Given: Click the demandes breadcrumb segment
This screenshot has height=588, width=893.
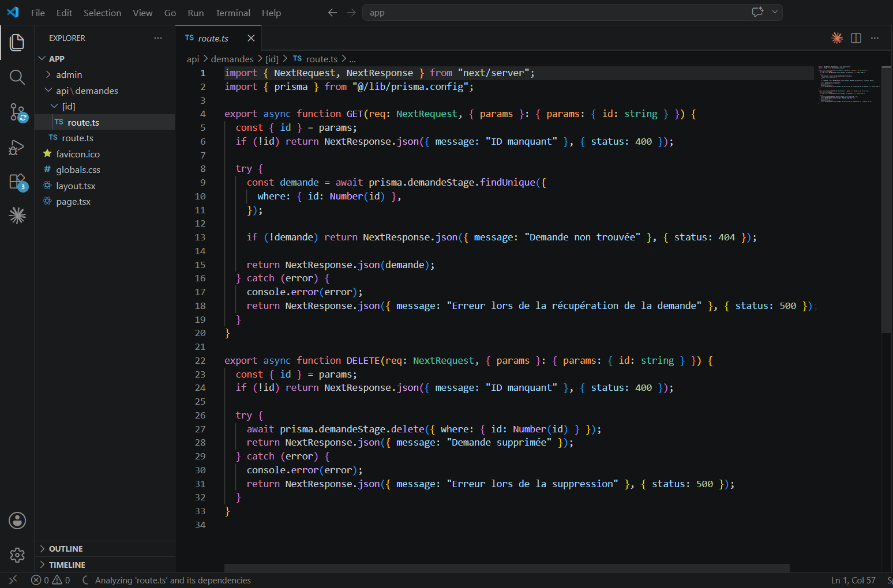Looking at the screenshot, I should pos(232,59).
